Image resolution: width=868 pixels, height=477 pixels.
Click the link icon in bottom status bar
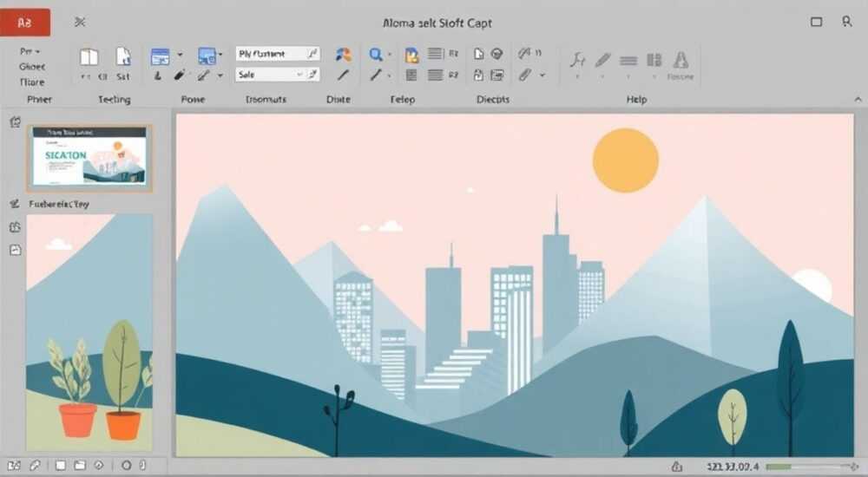(35, 466)
